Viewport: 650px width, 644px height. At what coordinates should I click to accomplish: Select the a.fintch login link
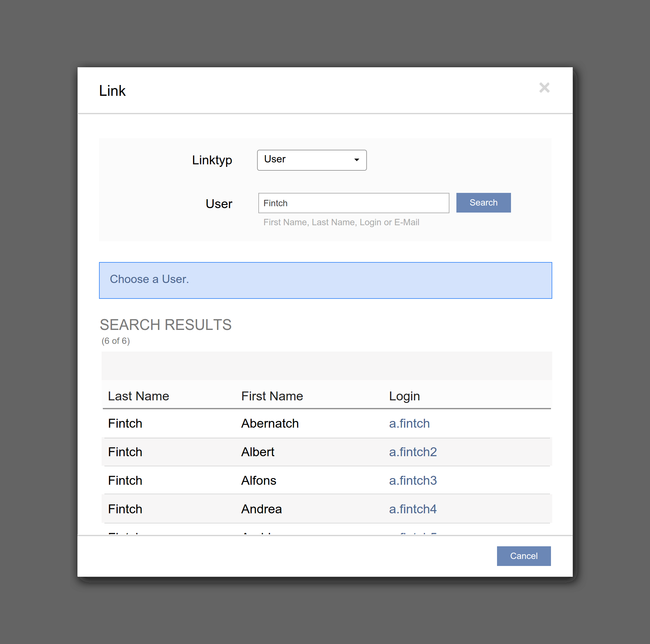pos(409,424)
